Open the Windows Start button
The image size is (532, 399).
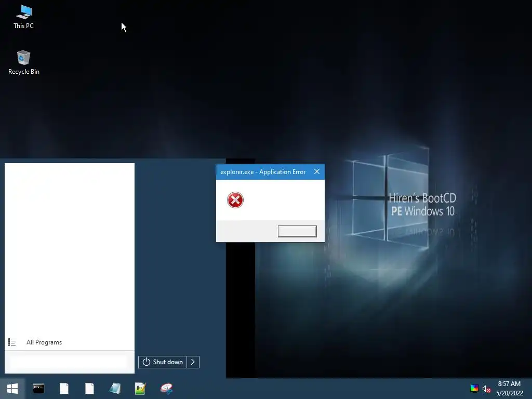pos(12,389)
